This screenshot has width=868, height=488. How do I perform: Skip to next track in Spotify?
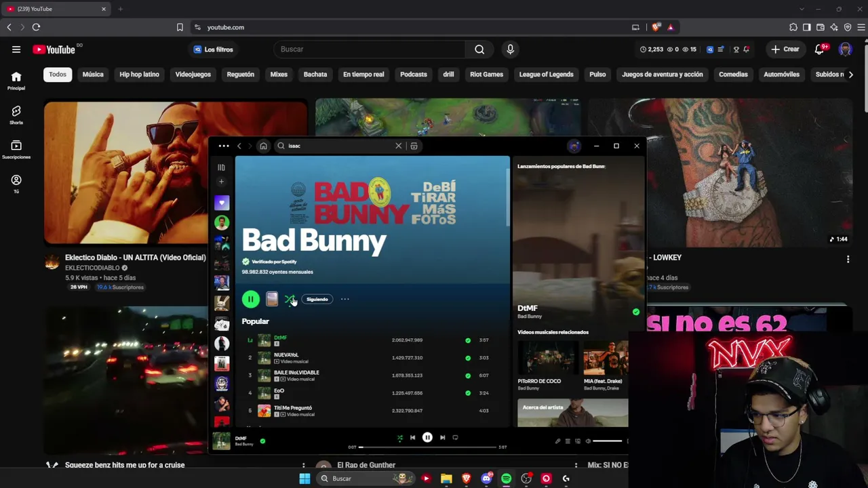443,438
